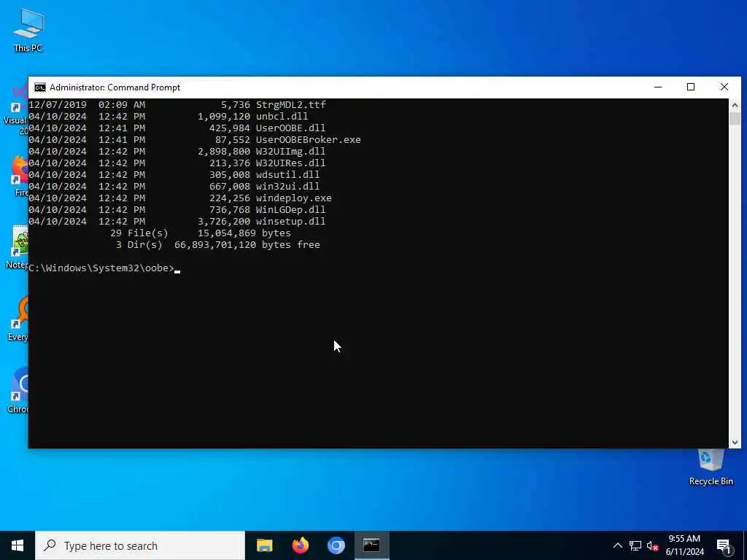Image resolution: width=747 pixels, height=560 pixels.
Task: Click the scrollbar up arrow in Command Prompt
Action: pos(735,105)
